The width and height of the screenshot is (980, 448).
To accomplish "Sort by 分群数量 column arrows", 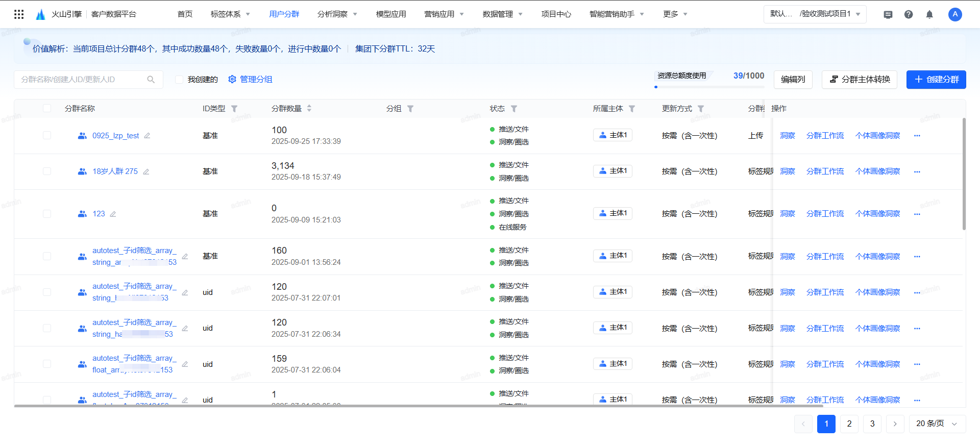I will tap(309, 109).
